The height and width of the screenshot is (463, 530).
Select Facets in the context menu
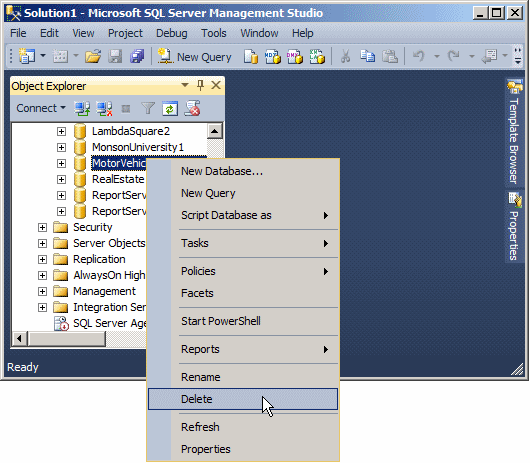[x=243, y=293]
